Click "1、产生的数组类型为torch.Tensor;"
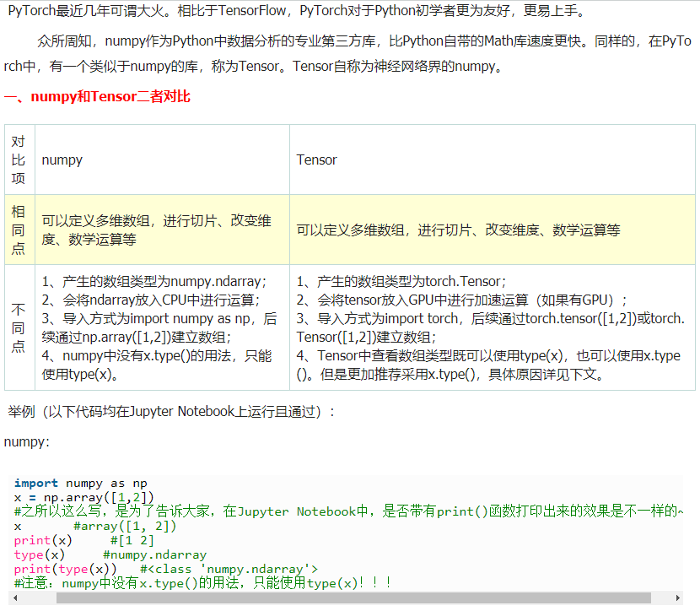700x611 pixels. point(401,281)
